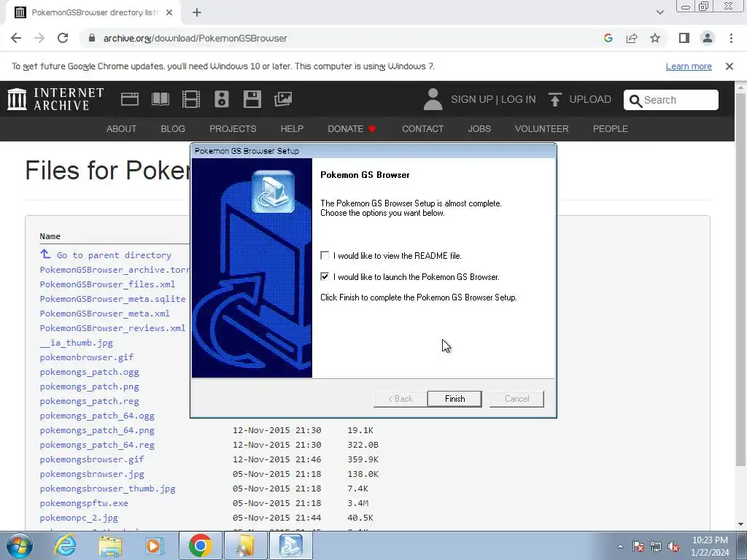This screenshot has height=560, width=747.
Task: Open the CONTACT menu item
Action: tap(422, 129)
